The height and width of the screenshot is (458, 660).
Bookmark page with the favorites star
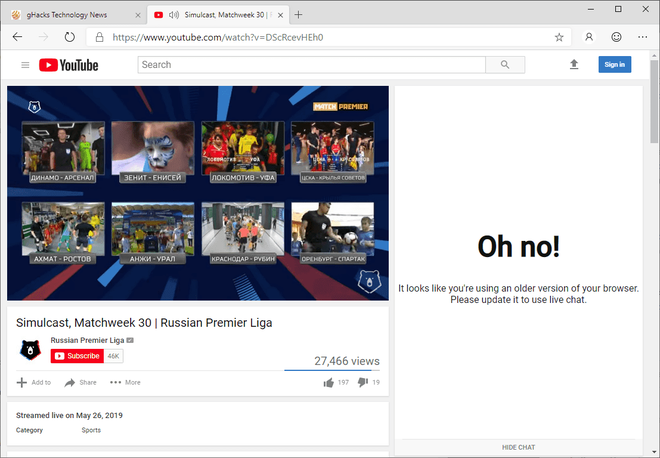click(x=559, y=37)
